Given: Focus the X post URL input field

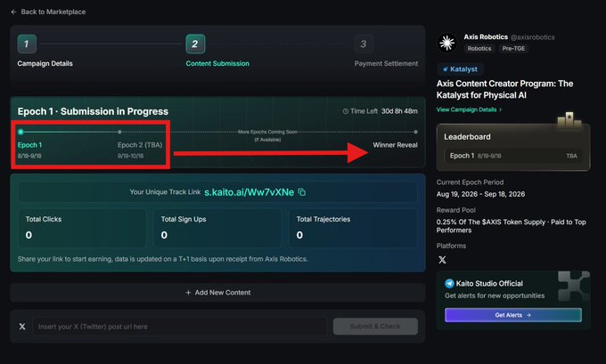Looking at the screenshot, I should [x=180, y=327].
